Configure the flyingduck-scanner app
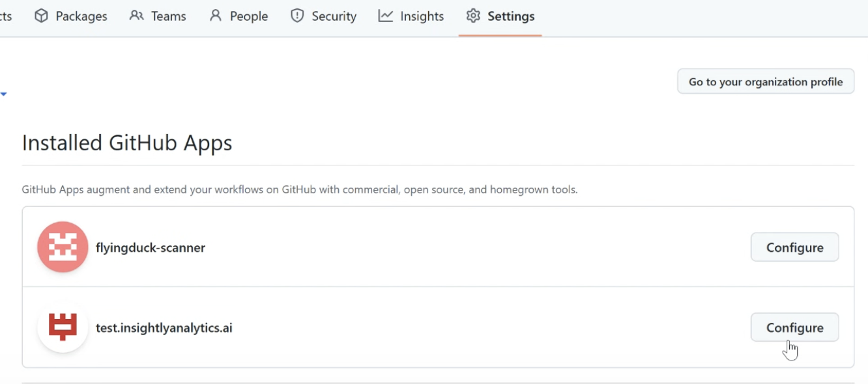Screen dimensions: 868x384 (x=794, y=247)
